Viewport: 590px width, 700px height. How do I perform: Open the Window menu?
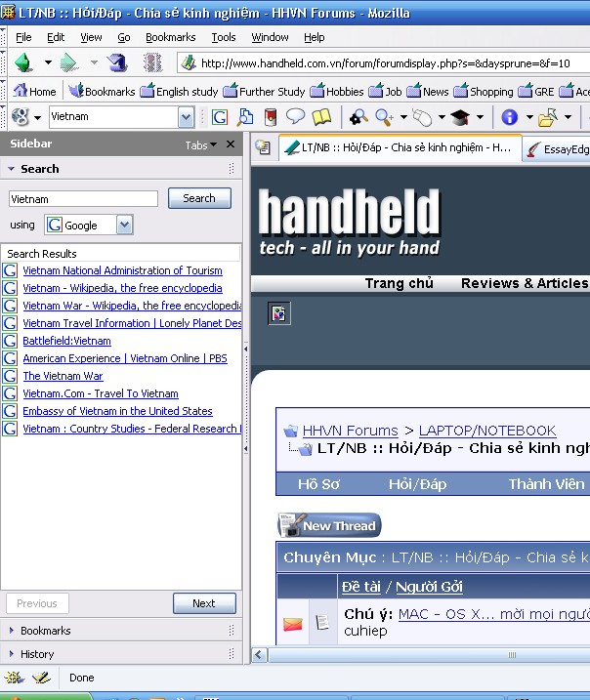pyautogui.click(x=270, y=37)
